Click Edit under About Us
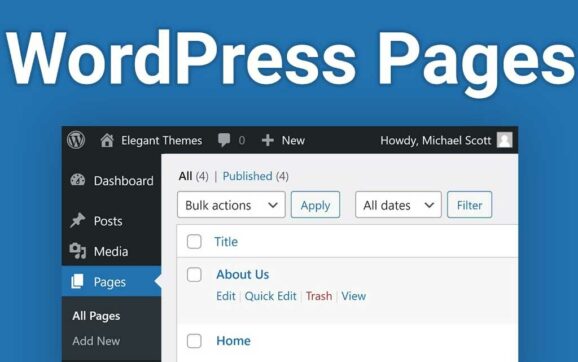This screenshot has height=362, width=578. [x=226, y=296]
